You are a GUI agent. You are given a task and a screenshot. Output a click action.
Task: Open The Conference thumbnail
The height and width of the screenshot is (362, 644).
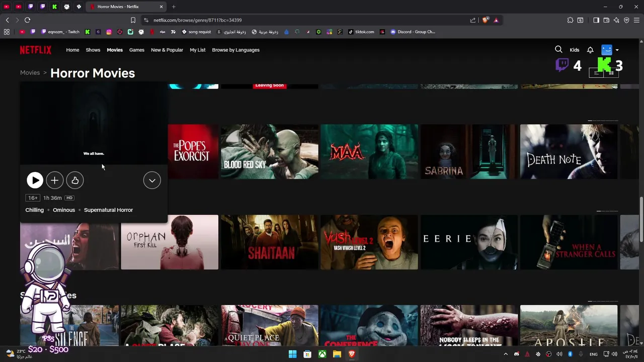click(369, 325)
